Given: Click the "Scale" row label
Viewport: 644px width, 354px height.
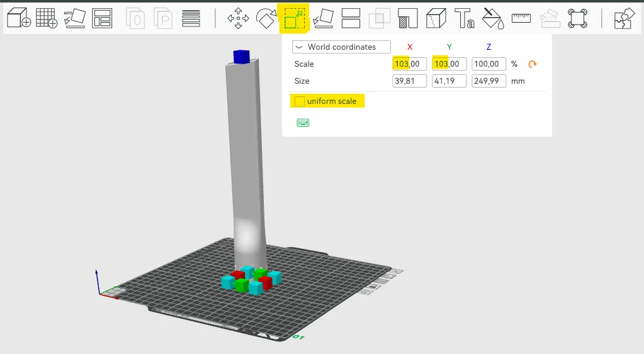Looking at the screenshot, I should 304,64.
